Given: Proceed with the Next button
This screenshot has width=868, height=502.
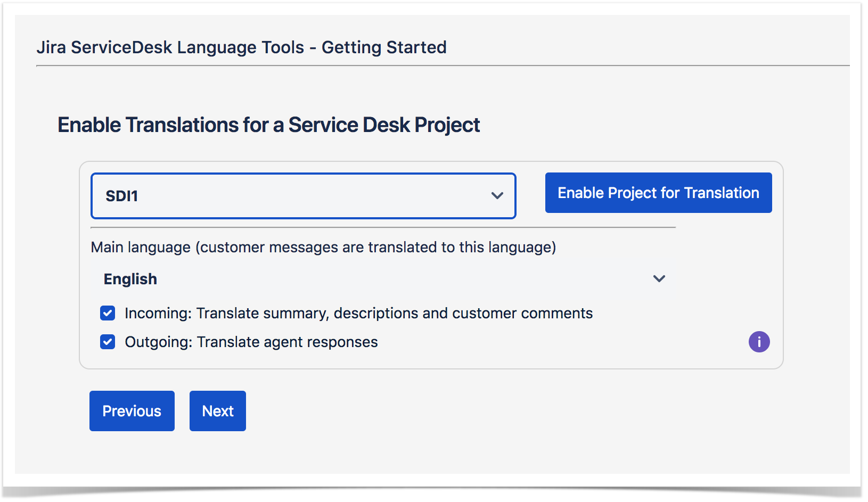Looking at the screenshot, I should pos(218,411).
